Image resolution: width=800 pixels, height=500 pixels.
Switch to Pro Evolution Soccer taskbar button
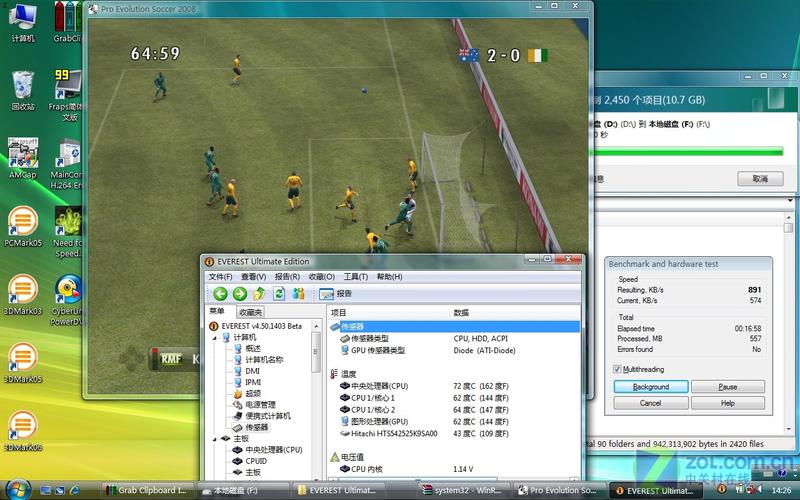[558, 490]
